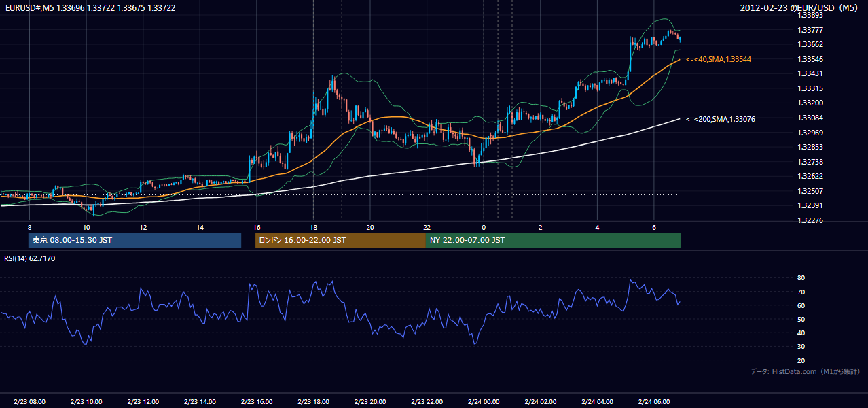Click price axis value 1.32507

(x=810, y=191)
